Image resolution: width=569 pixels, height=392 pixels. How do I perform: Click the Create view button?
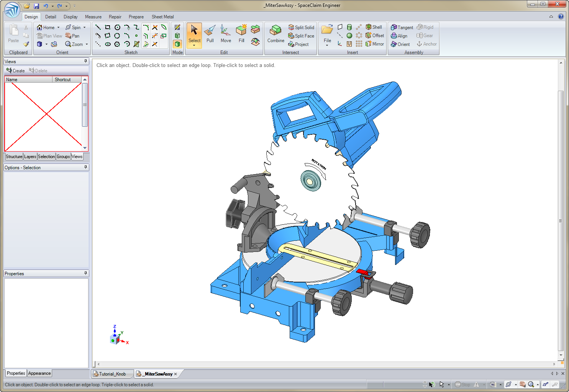coord(15,71)
